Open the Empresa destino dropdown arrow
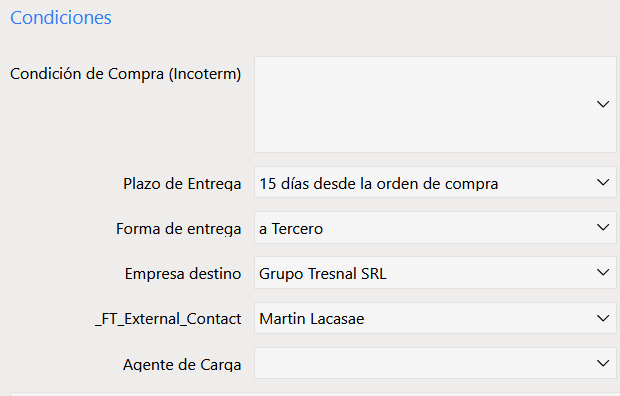Viewport: 620px width, 396px height. [x=603, y=273]
